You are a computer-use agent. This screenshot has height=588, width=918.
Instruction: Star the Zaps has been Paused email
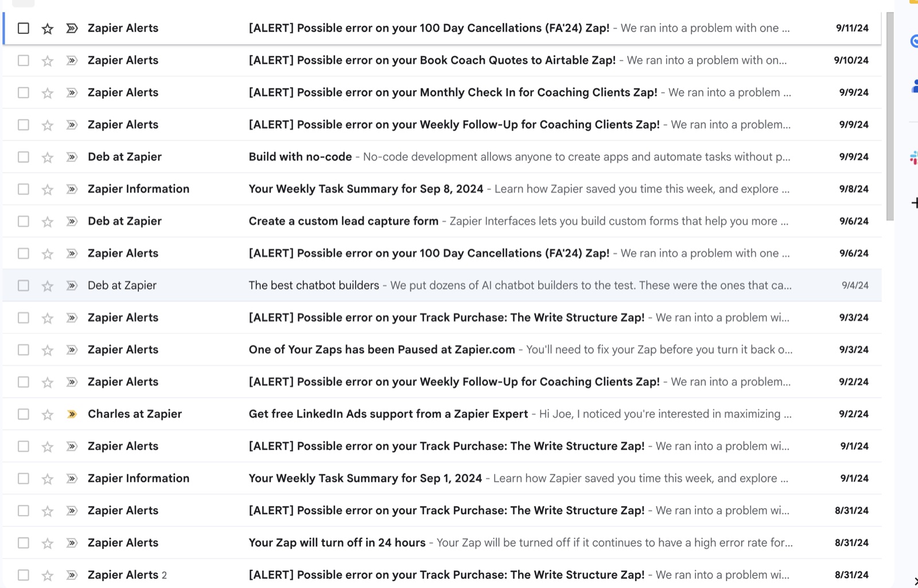(x=48, y=350)
